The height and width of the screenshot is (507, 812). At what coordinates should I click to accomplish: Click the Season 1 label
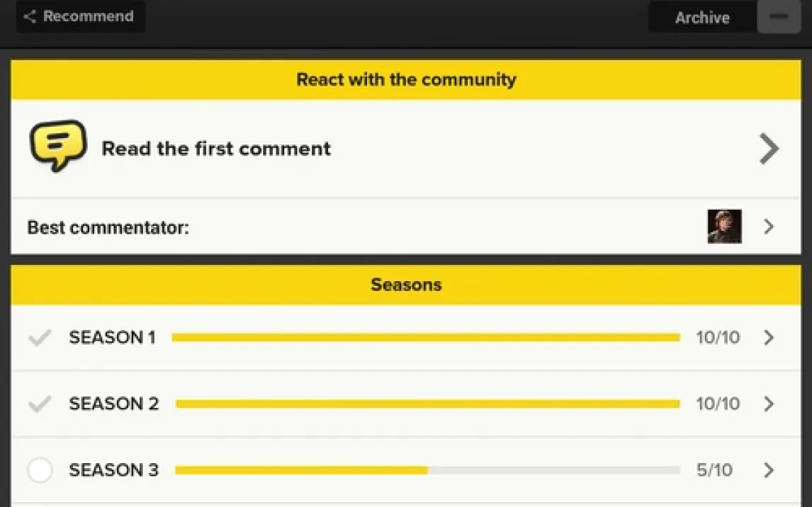pyautogui.click(x=112, y=338)
